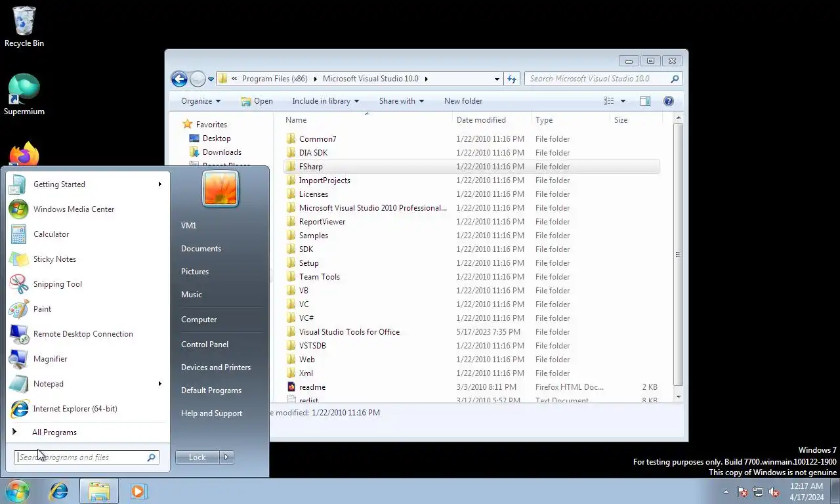This screenshot has width=840, height=504.
Task: Click Windows Explorer taskbar icon
Action: [x=99, y=491]
